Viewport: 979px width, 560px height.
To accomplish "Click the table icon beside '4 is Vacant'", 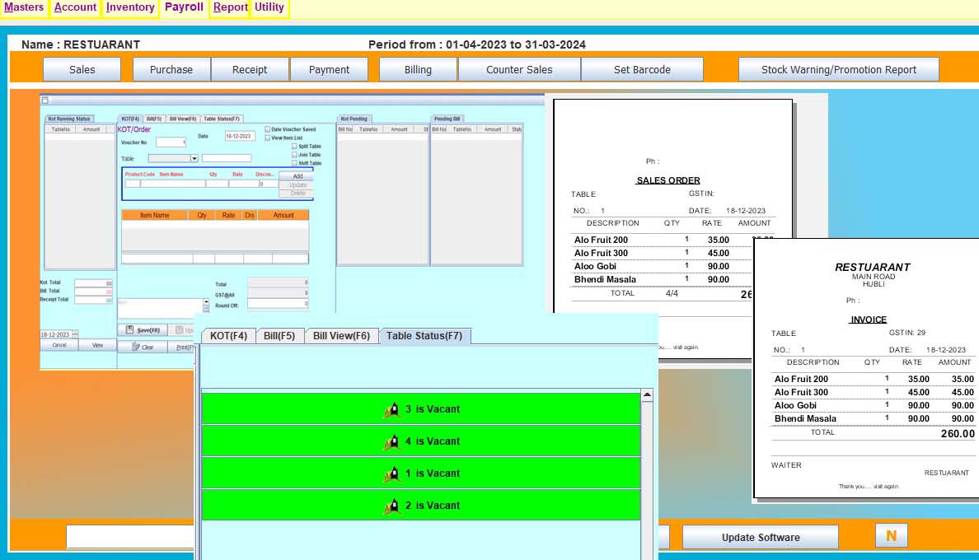I will point(392,441).
